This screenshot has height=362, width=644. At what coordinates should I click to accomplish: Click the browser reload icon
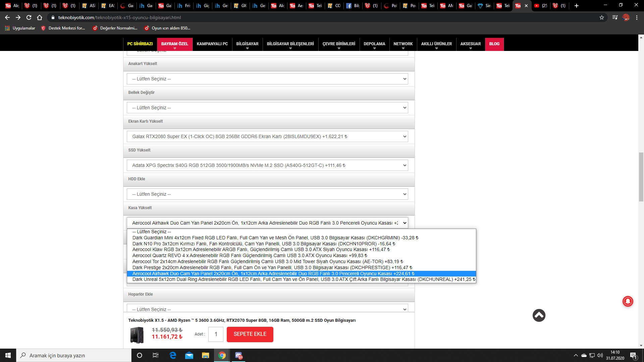pyautogui.click(x=29, y=17)
